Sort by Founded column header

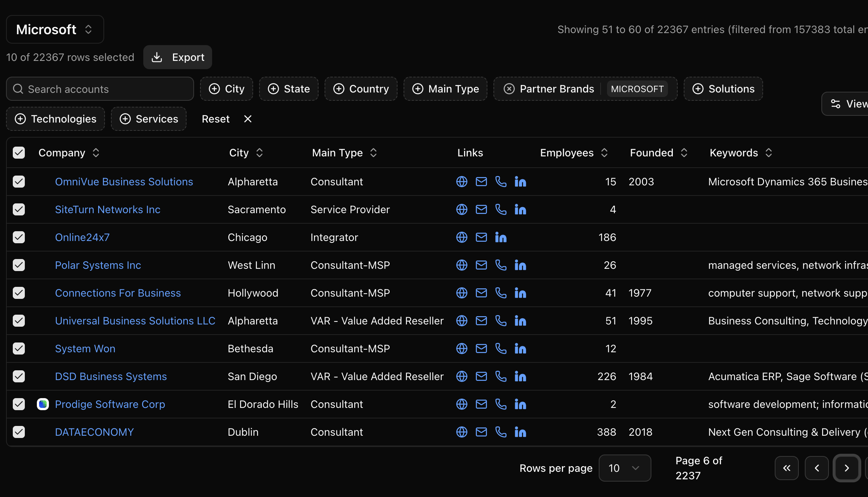[659, 153]
